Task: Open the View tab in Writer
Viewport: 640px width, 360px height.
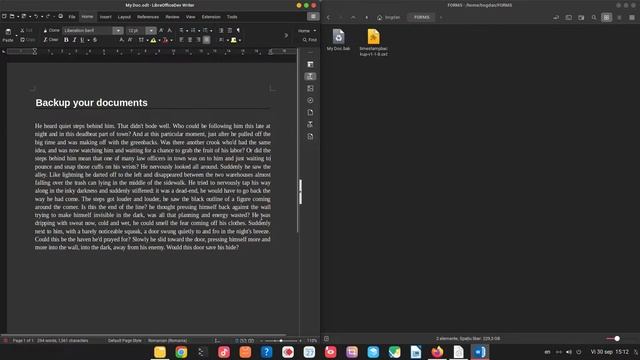Action: pos(191,17)
